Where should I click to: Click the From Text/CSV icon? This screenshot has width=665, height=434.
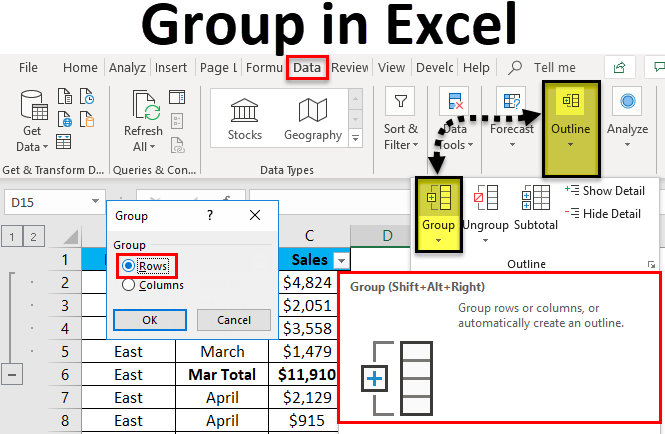click(64, 96)
